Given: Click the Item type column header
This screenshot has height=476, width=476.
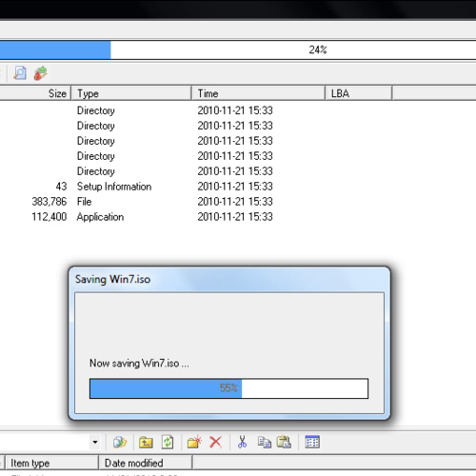Looking at the screenshot, I should point(51,463).
